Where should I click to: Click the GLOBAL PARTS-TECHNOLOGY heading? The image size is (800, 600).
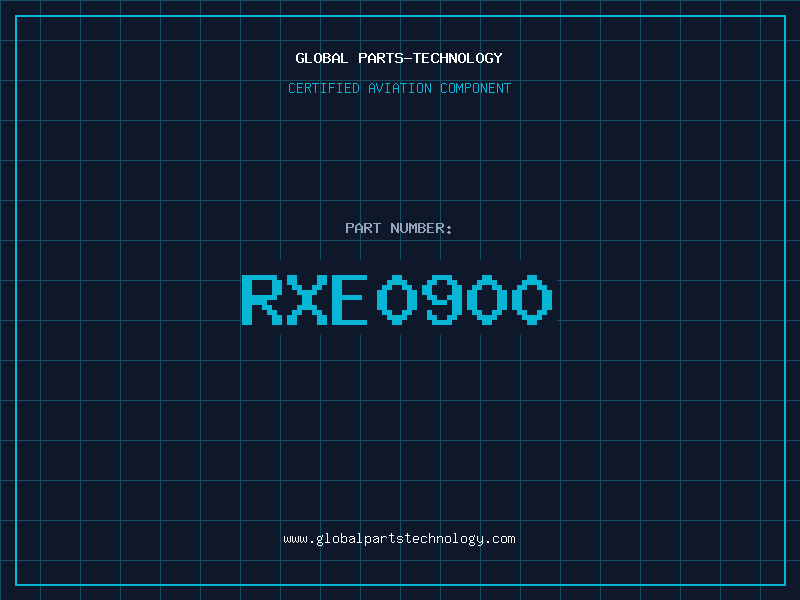(399, 58)
